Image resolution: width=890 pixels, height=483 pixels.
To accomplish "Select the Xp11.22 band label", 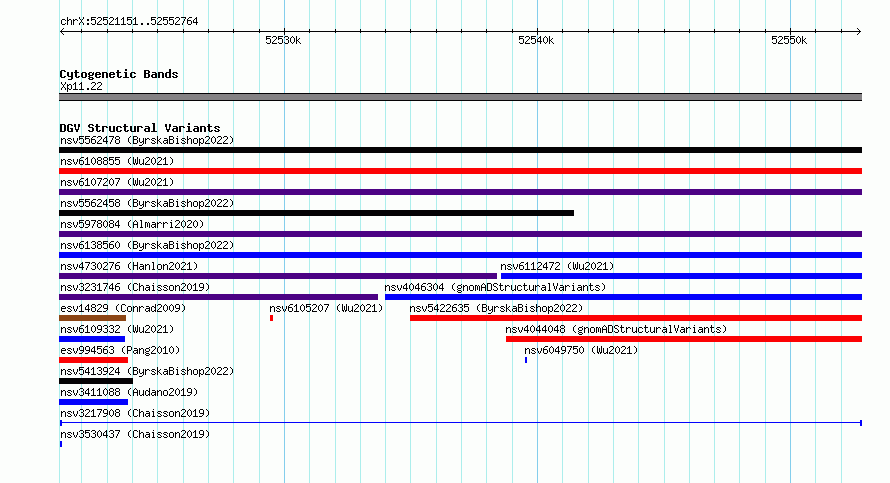I will point(82,86).
